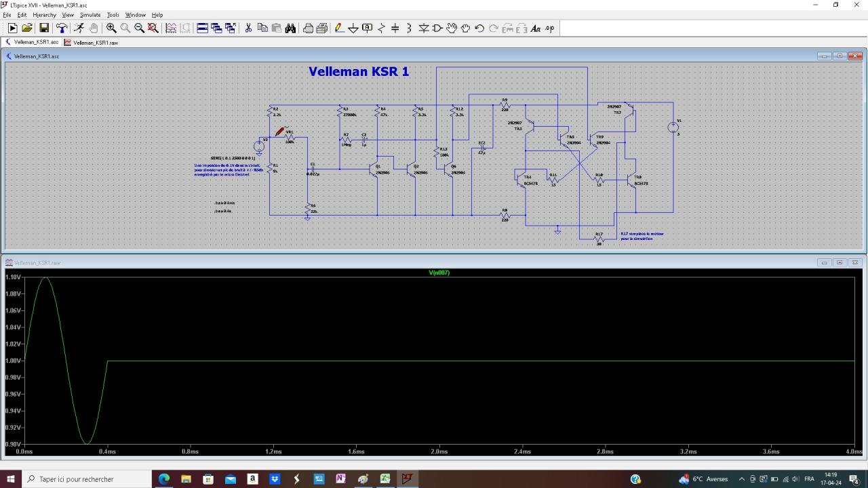Place a Diode component
Viewport: 868px width, 488px height.
[x=424, y=28]
